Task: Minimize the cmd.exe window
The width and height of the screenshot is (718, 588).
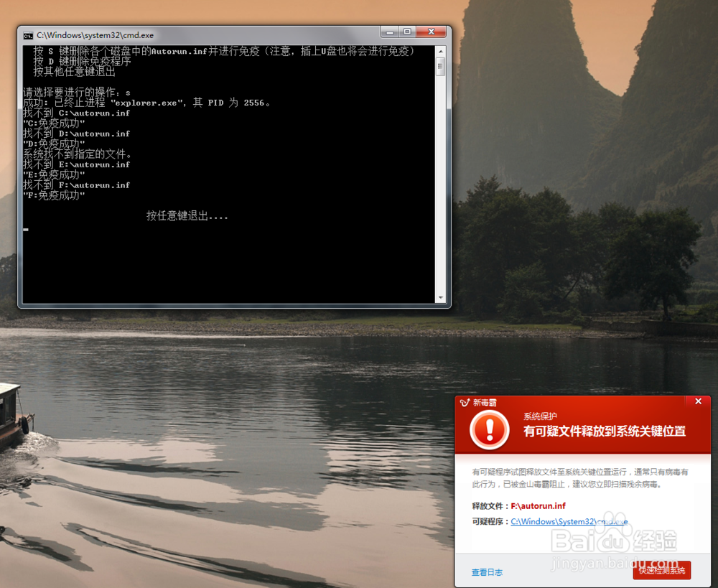Action: click(x=390, y=32)
